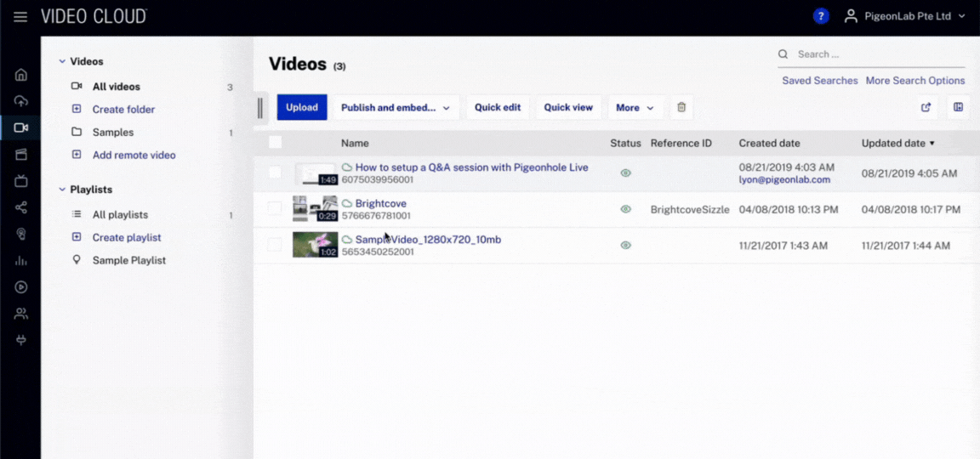The width and height of the screenshot is (980, 459).
Task: Click the Quick view button
Action: [568, 107]
